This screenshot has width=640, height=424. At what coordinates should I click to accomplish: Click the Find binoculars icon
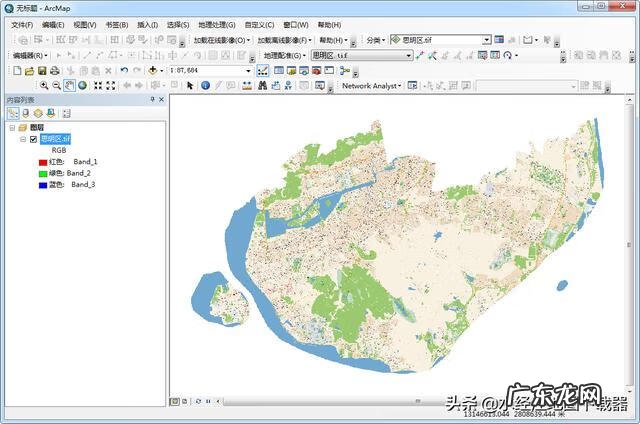coord(261,86)
